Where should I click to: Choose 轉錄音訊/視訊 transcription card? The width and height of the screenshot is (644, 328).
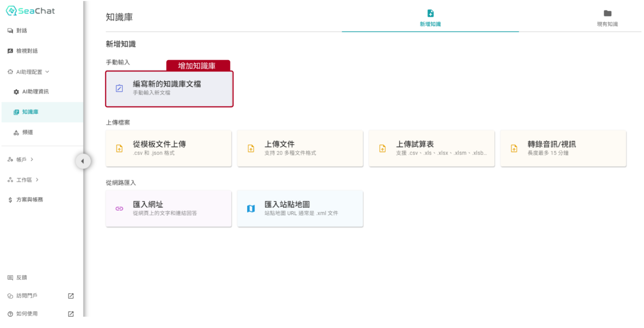point(562,148)
